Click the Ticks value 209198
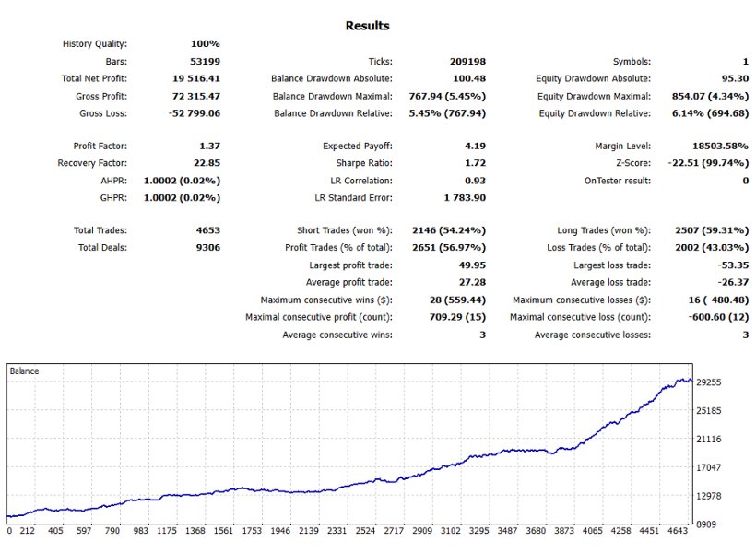This screenshot has height=553, width=756. tap(467, 61)
